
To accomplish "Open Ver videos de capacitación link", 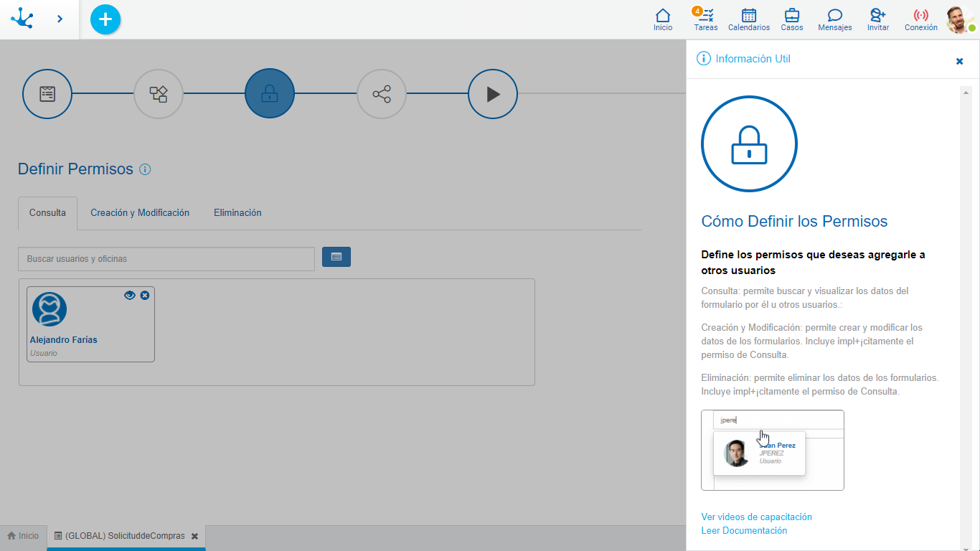I will click(x=756, y=517).
